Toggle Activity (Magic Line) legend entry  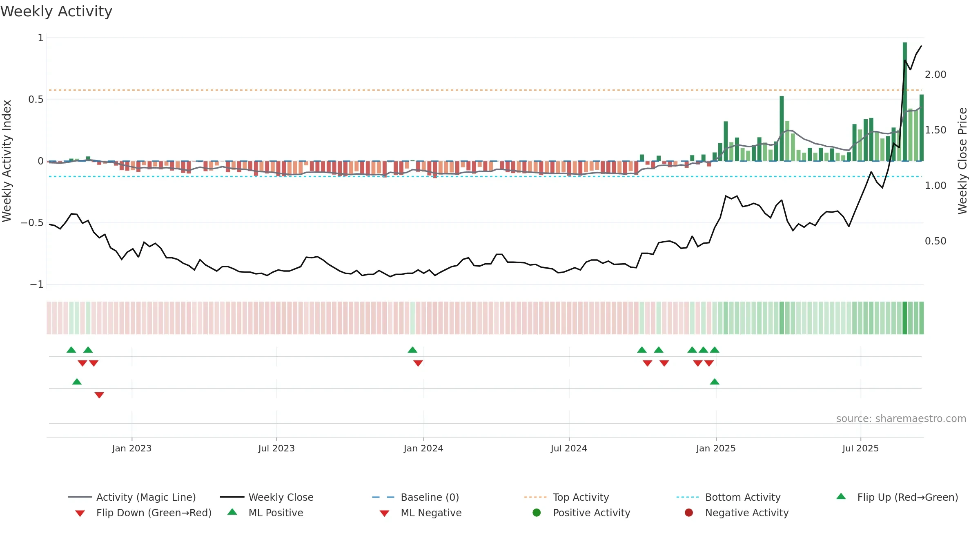pos(132,497)
